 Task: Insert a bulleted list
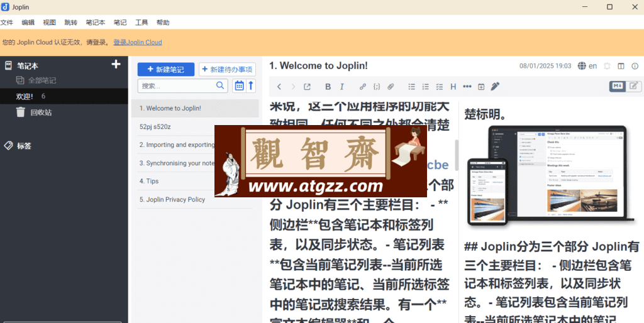tap(411, 87)
